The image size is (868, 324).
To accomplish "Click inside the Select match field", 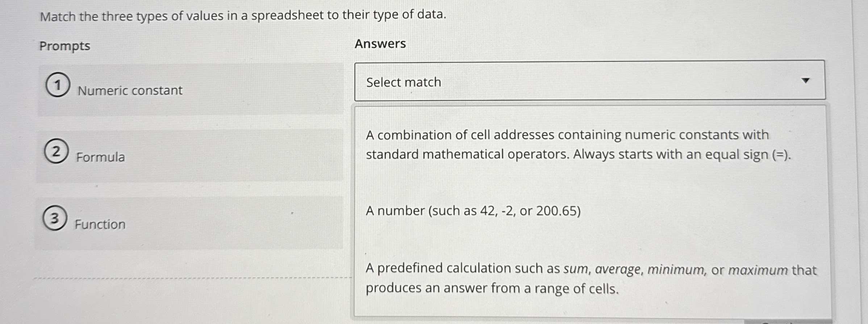I will [x=543, y=82].
